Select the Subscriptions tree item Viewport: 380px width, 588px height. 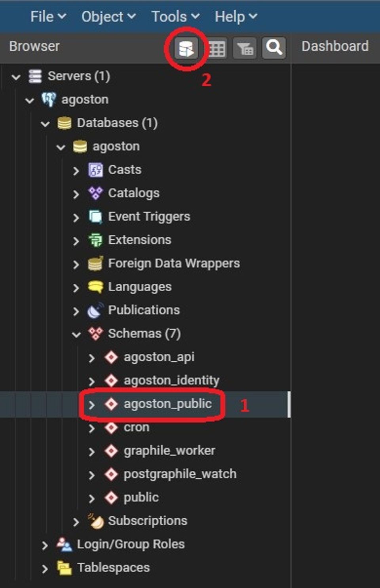[x=147, y=521]
